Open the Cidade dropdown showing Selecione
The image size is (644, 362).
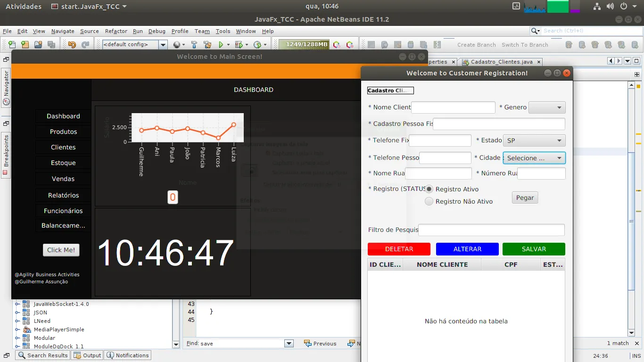coord(534,158)
